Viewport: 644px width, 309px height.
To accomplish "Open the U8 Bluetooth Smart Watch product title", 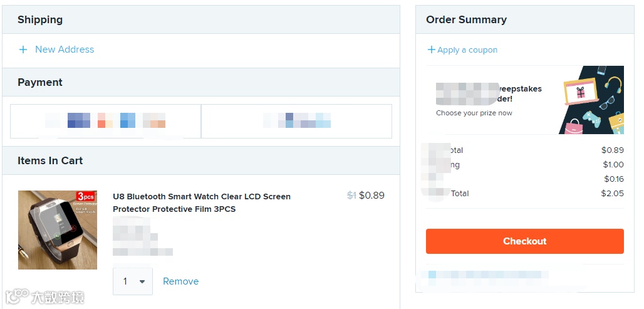I will tap(202, 202).
